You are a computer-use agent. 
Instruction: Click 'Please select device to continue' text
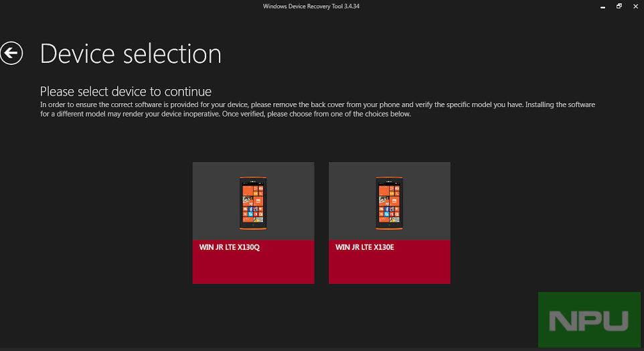point(126,91)
